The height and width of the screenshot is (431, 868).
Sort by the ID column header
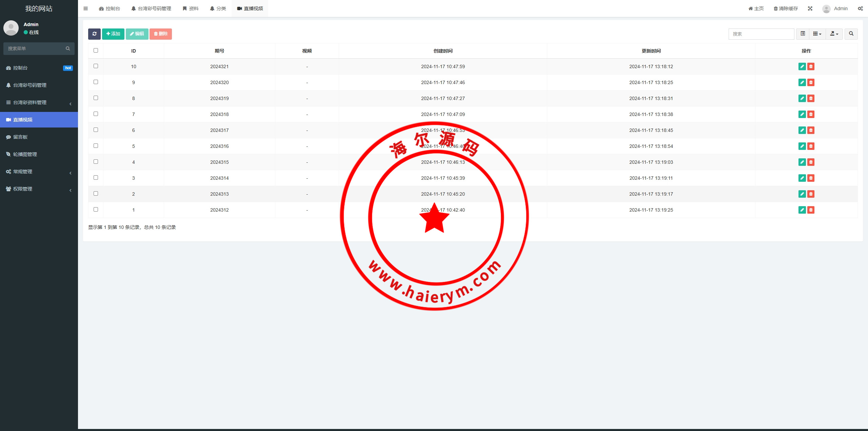point(134,51)
